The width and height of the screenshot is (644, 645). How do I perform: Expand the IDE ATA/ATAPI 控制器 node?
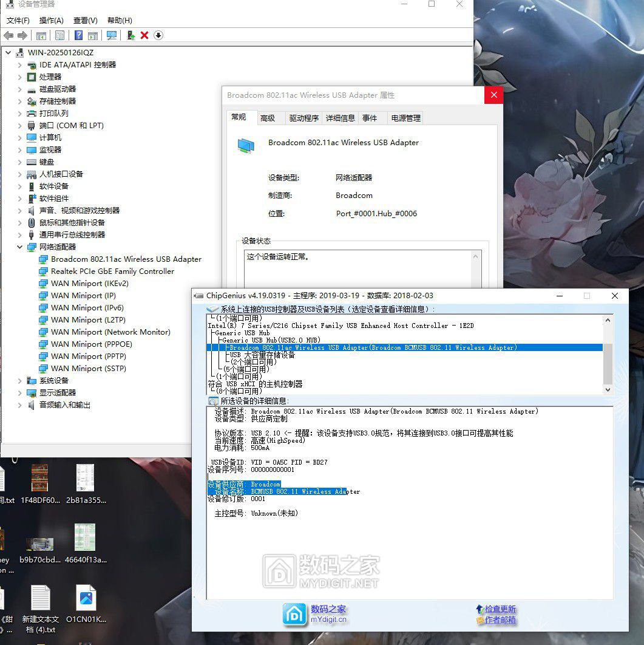(20, 65)
